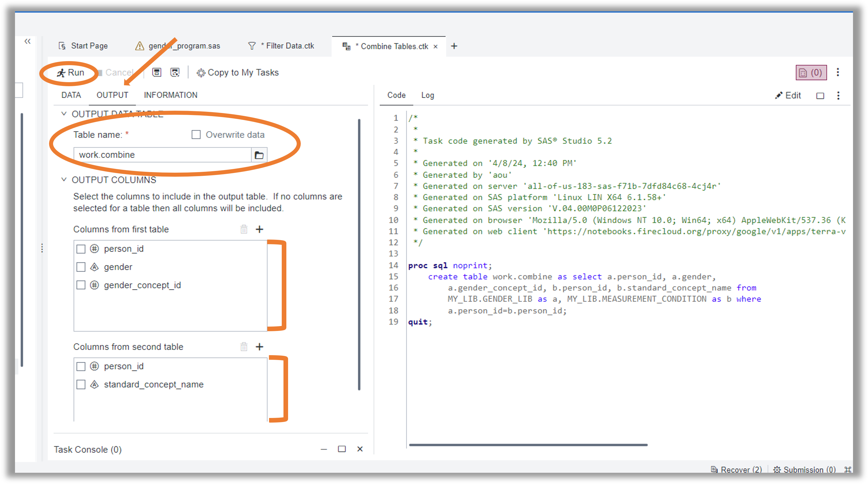Screen dimensions: 868x484
Task: Check person_id in second table
Action: tap(81, 366)
